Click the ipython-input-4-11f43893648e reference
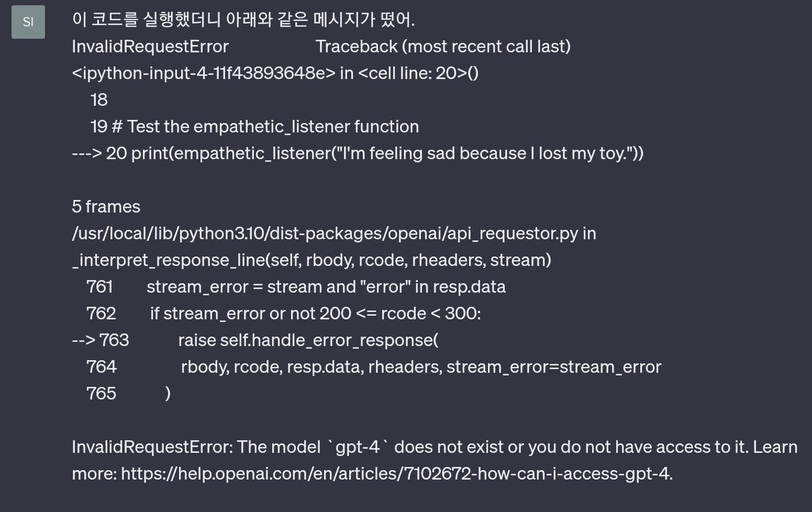This screenshot has width=812, height=512. tap(204, 73)
